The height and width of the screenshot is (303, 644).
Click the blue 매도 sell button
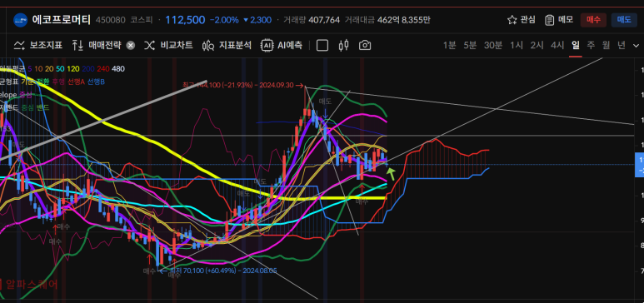(x=624, y=20)
